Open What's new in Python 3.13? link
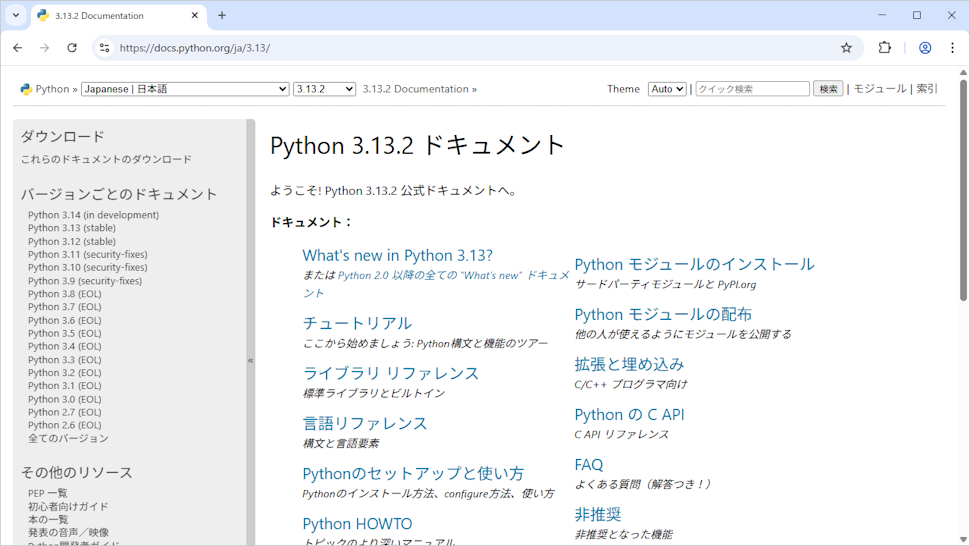The image size is (970, 546). (x=398, y=255)
